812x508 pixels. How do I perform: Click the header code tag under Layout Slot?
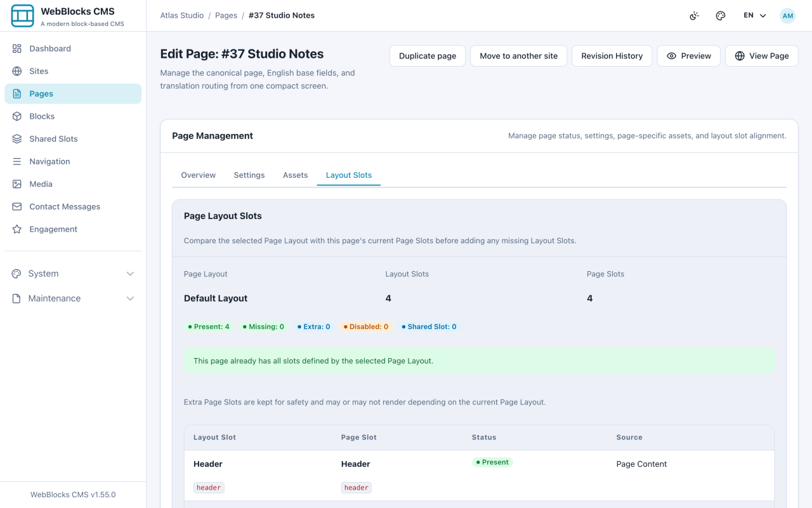(x=209, y=488)
